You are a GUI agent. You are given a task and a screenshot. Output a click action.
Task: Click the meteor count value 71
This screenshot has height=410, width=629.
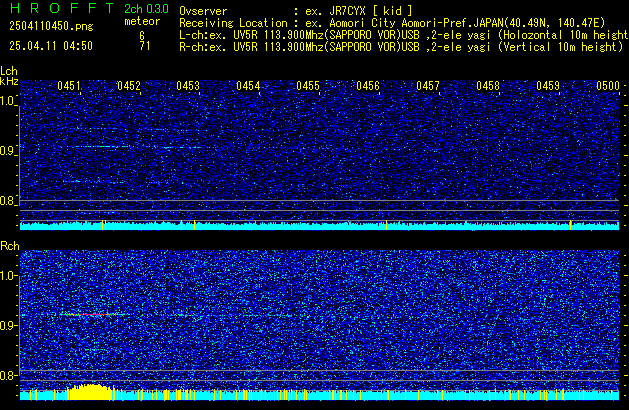coord(145,46)
